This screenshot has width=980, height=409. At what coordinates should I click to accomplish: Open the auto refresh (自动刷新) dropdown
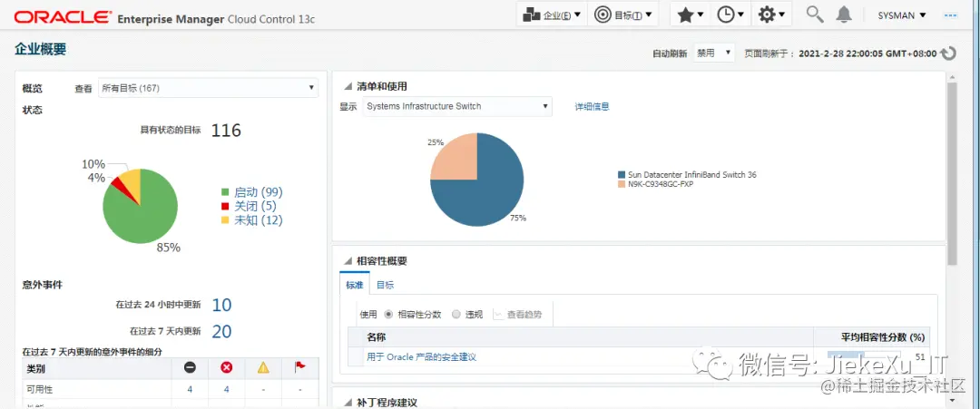click(714, 54)
